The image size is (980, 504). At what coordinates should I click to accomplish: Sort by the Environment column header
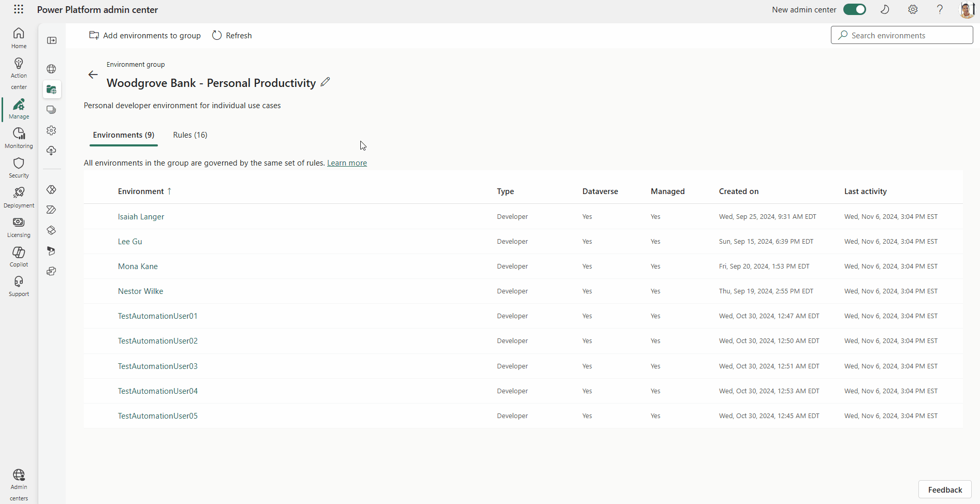tap(141, 191)
